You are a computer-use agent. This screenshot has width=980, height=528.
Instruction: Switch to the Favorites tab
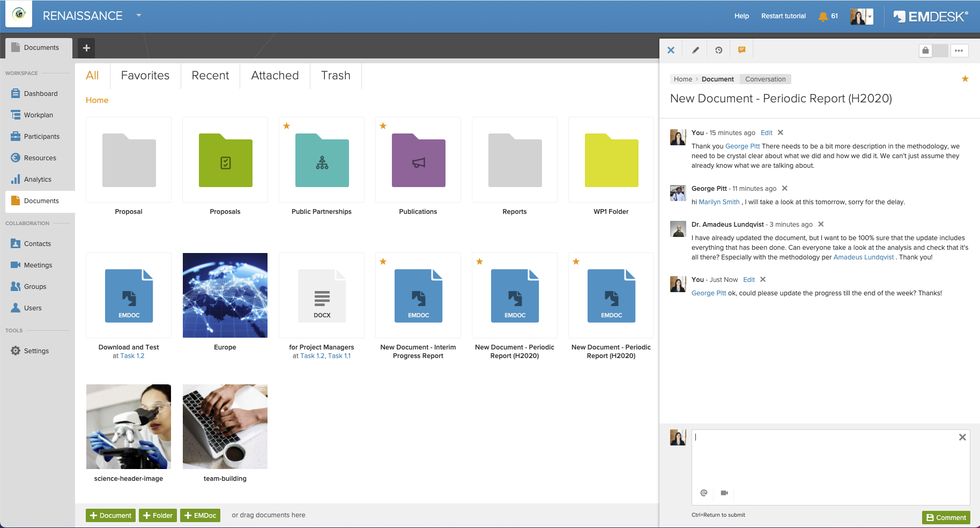point(145,76)
